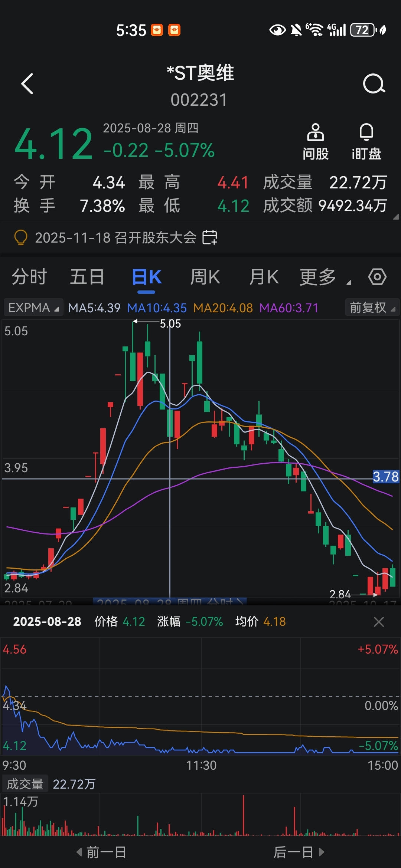Tap the 2.84 low-point marker label

(x=340, y=595)
